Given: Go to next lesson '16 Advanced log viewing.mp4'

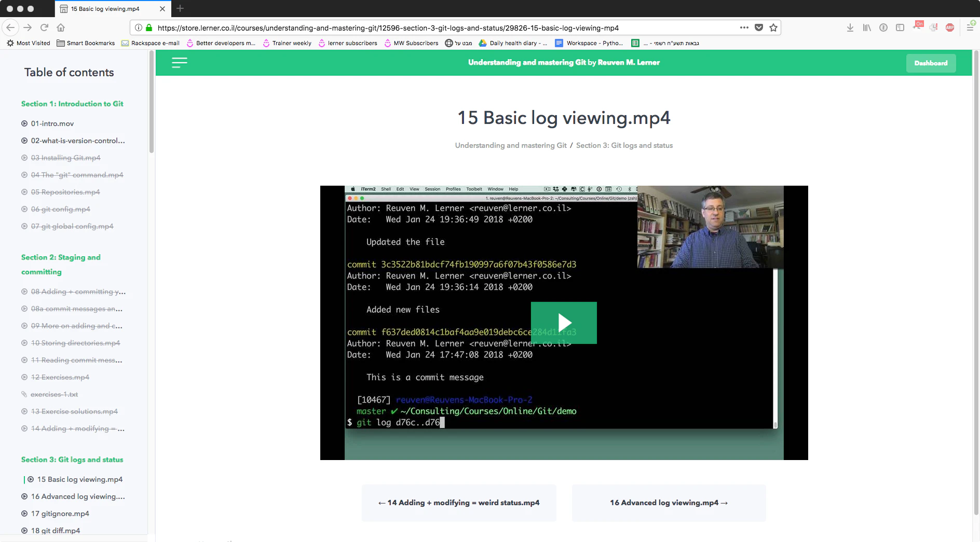Looking at the screenshot, I should [669, 503].
